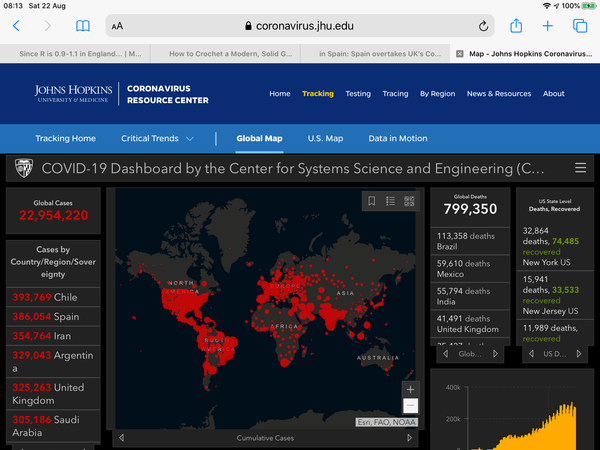Open the map bookmarks icon
The height and width of the screenshot is (450, 600).
(372, 201)
